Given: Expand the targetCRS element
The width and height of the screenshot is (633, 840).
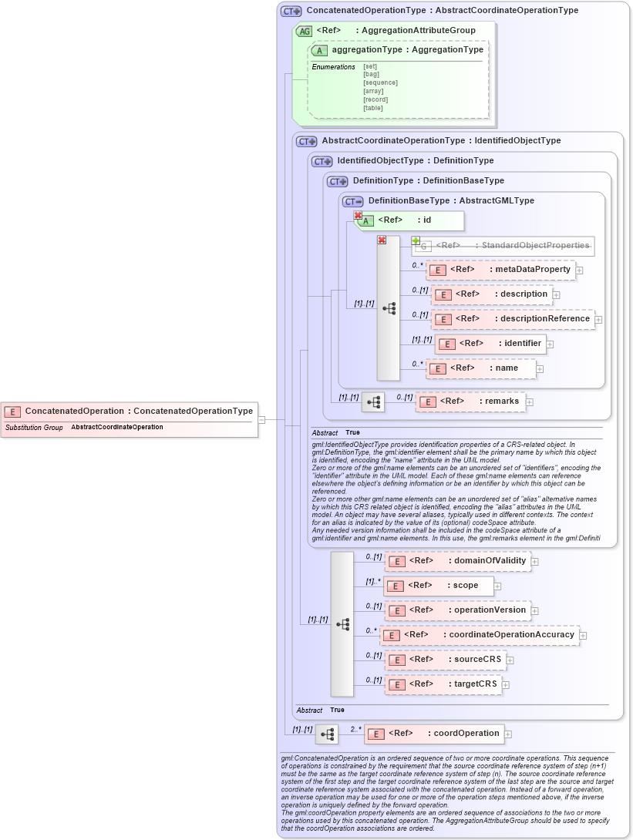Looking at the screenshot, I should (506, 685).
